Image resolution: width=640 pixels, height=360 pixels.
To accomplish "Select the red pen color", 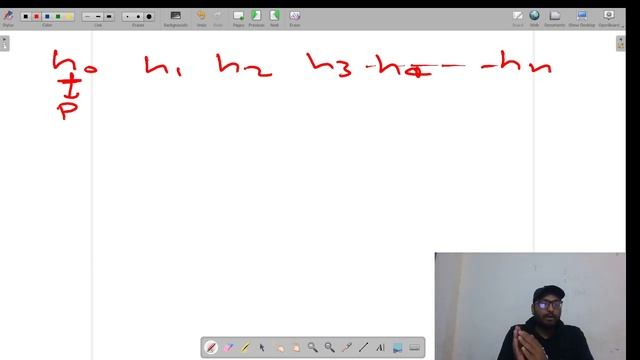I will click(x=36, y=17).
